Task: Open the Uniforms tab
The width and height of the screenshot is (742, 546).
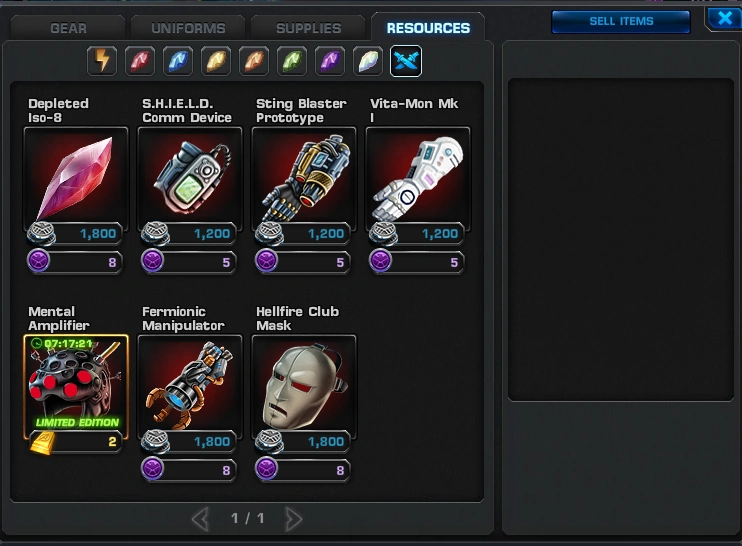Action: (188, 28)
